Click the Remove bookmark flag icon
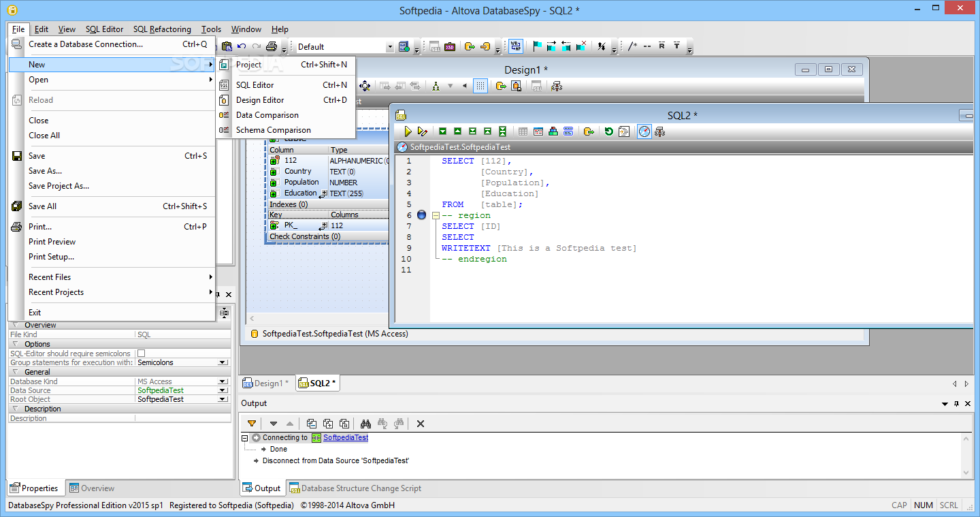This screenshot has height=517, width=980. tap(581, 46)
